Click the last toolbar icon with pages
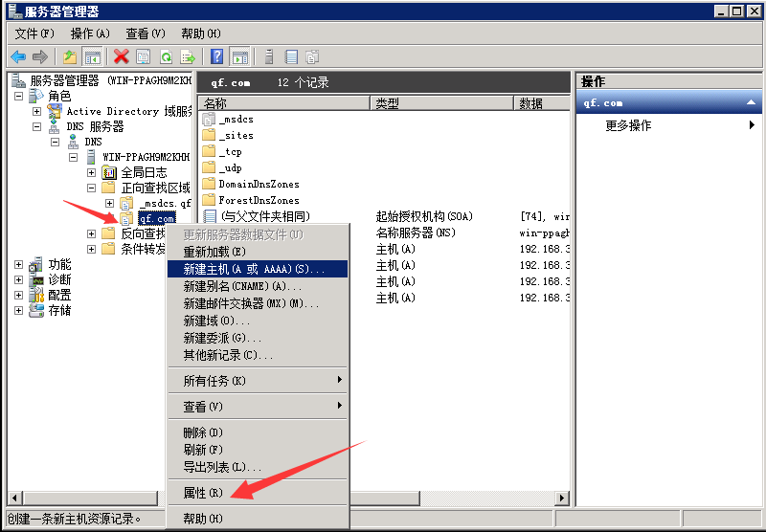Image resolution: width=766 pixels, height=532 pixels. click(x=313, y=57)
